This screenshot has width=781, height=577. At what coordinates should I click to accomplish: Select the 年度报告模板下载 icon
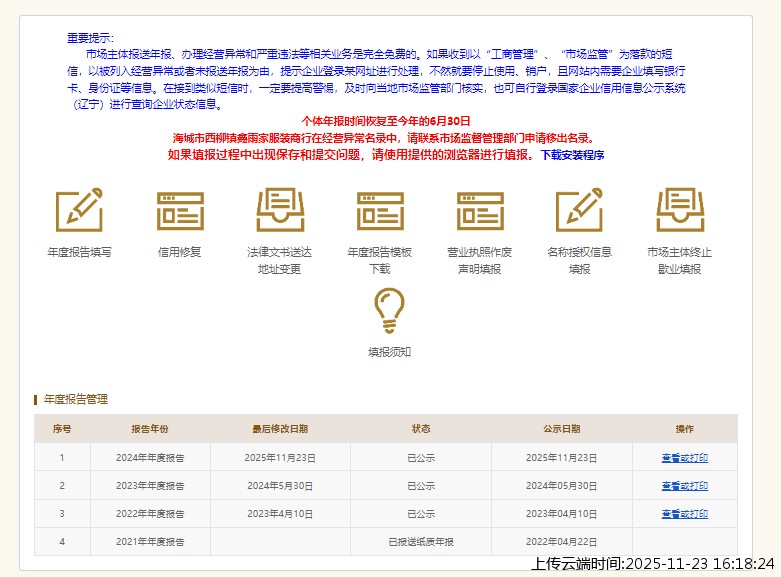coord(380,210)
